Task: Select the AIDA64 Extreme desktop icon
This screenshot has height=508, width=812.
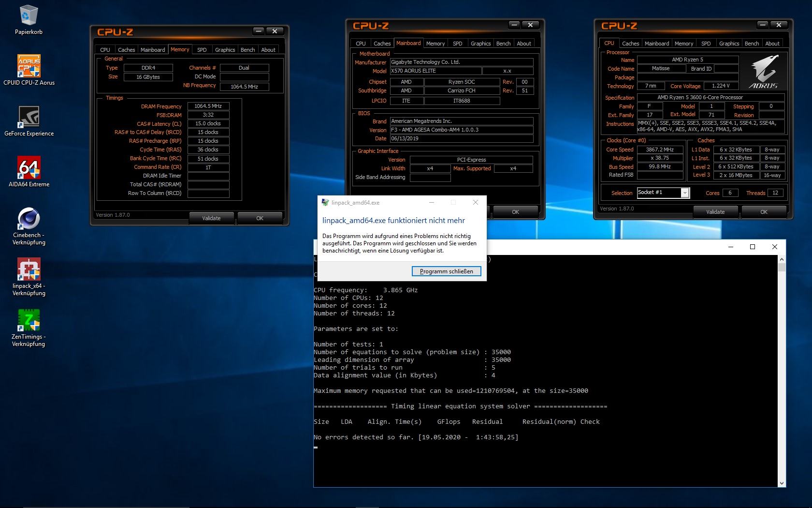Action: [29, 167]
